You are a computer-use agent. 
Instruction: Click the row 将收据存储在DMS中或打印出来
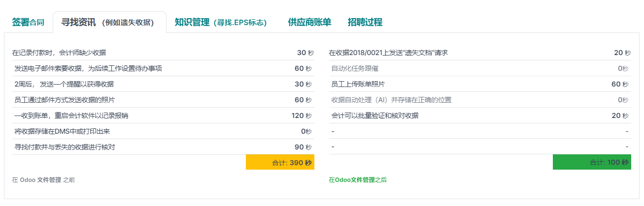coord(163,131)
